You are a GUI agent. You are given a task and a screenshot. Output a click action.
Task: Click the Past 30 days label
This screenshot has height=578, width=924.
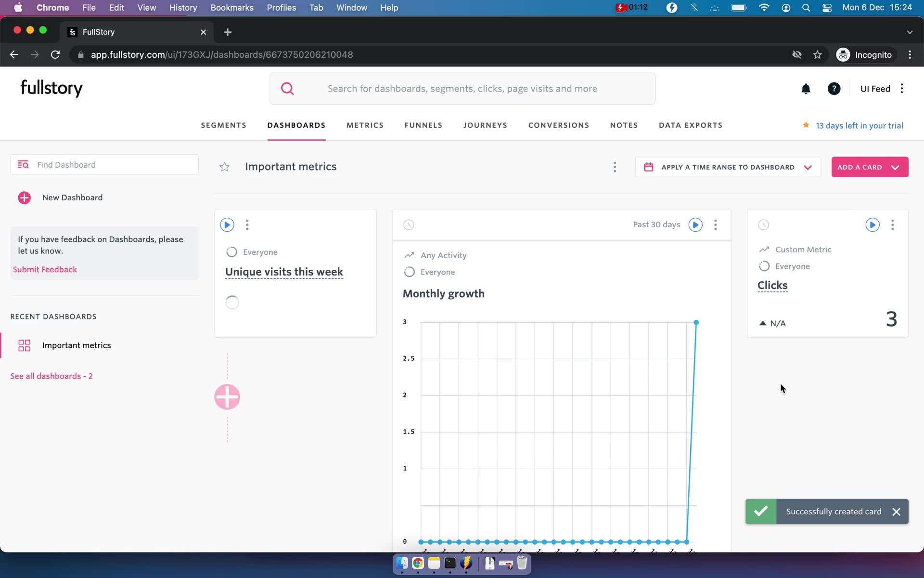click(x=656, y=225)
